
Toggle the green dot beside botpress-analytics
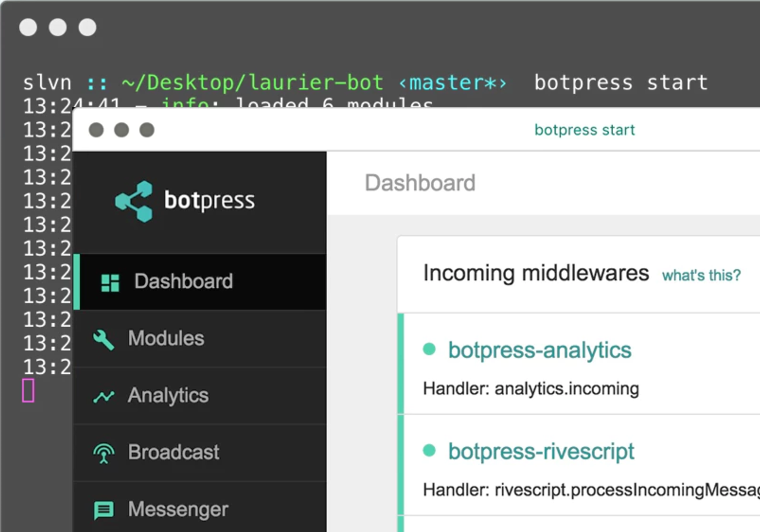(x=429, y=350)
